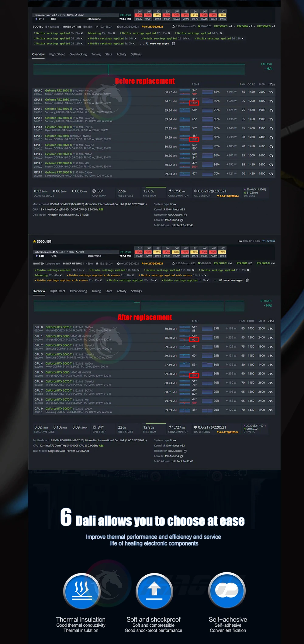Click the Soft and shockproof arrow icon
Viewport: 304px width, 644px height.
[x=154, y=591]
